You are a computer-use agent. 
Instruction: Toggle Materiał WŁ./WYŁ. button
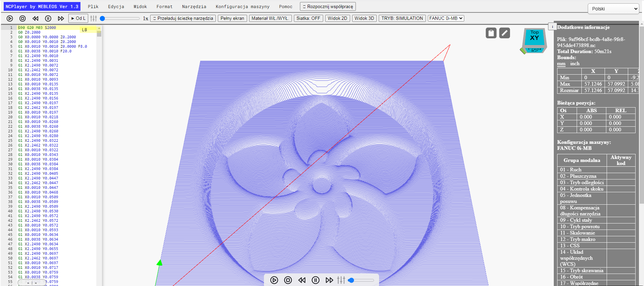point(270,18)
